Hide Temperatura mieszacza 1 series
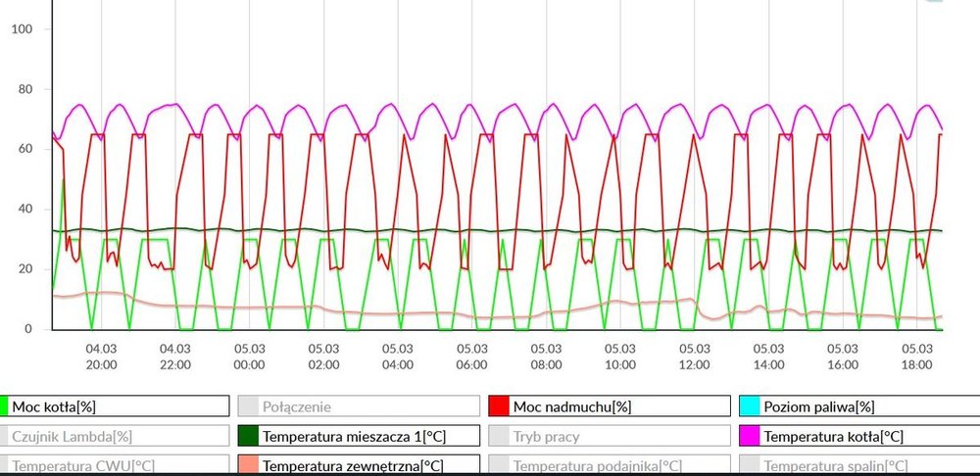 [361, 436]
